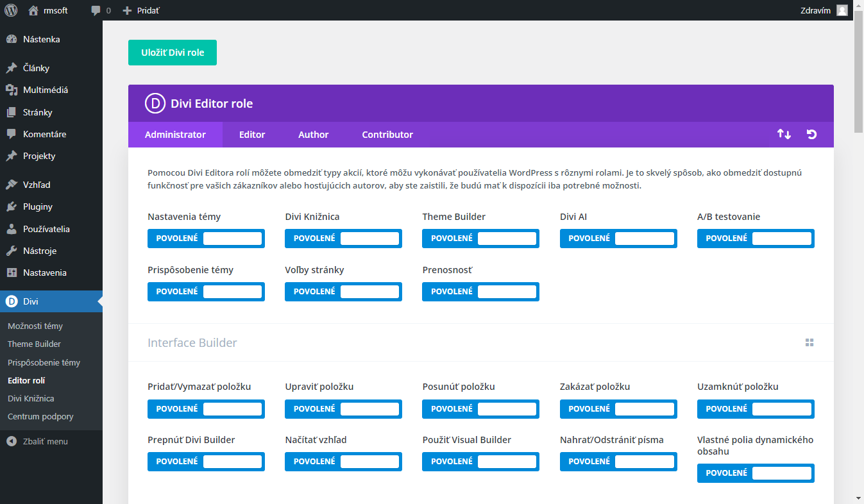This screenshot has height=504, width=864.
Task: Click the home icon next to rmsoft
Action: [33, 10]
